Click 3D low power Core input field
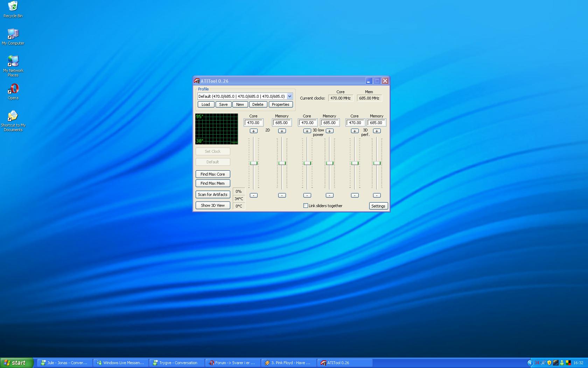This screenshot has height=368, width=588. (x=308, y=123)
